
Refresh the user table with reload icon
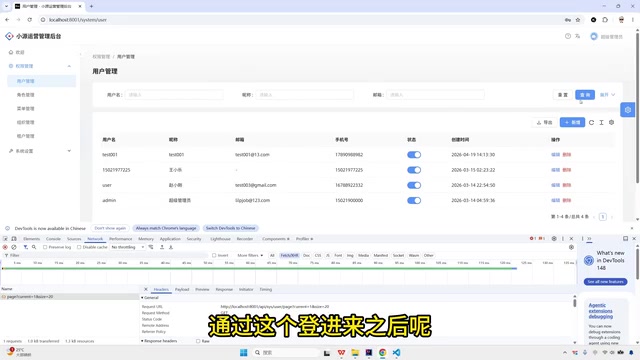pyautogui.click(x=591, y=122)
